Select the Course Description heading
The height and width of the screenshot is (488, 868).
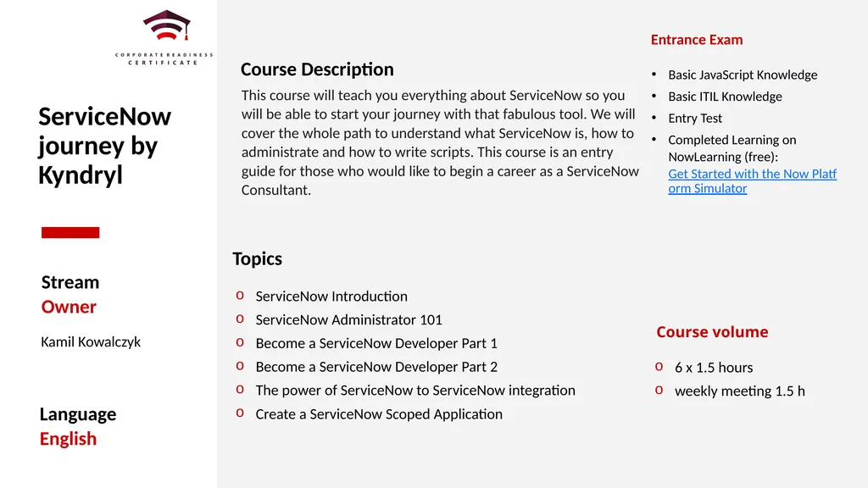(x=317, y=69)
